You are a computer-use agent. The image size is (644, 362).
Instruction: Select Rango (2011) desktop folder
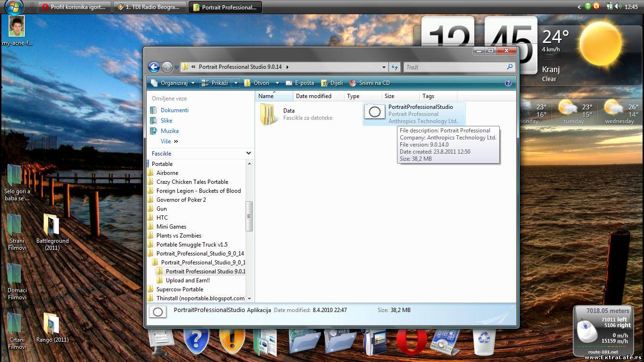[52, 327]
